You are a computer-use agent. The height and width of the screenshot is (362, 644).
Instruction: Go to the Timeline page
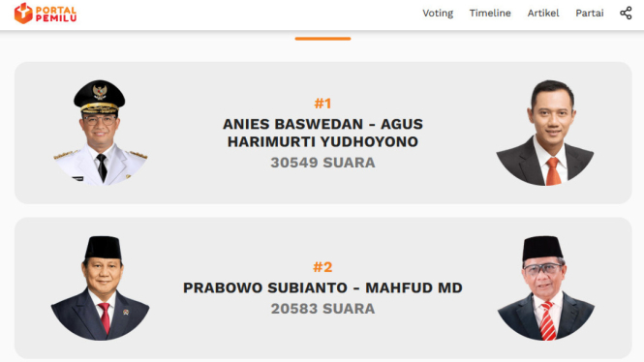(490, 14)
